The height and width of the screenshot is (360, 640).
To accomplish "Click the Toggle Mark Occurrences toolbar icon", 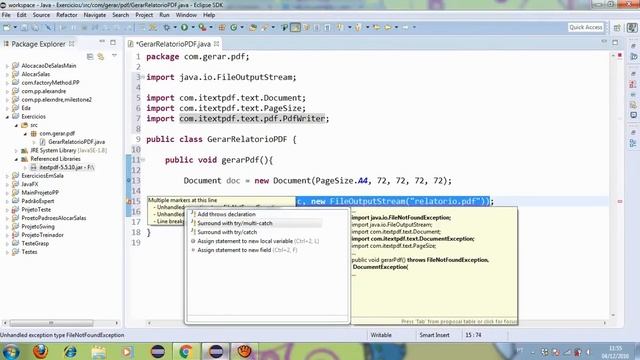I will [296, 27].
